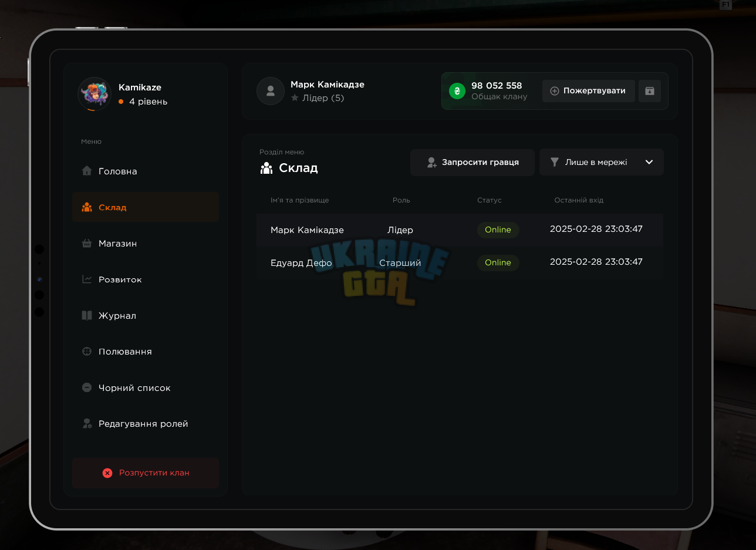Click the Склад section heading icon
756x550 pixels.
[x=266, y=168]
